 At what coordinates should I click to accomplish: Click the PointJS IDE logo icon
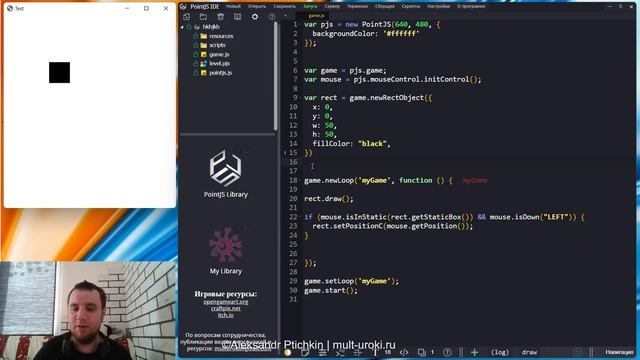point(183,7)
